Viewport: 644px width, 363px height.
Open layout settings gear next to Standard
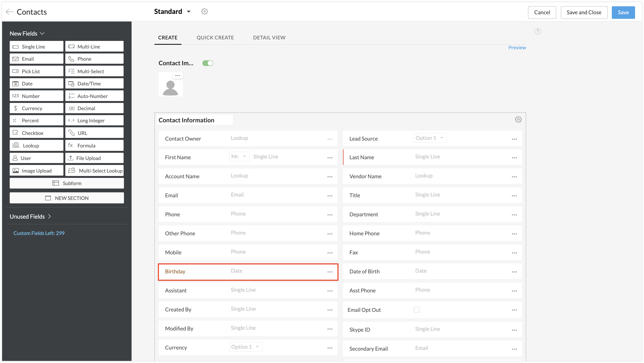pyautogui.click(x=205, y=11)
